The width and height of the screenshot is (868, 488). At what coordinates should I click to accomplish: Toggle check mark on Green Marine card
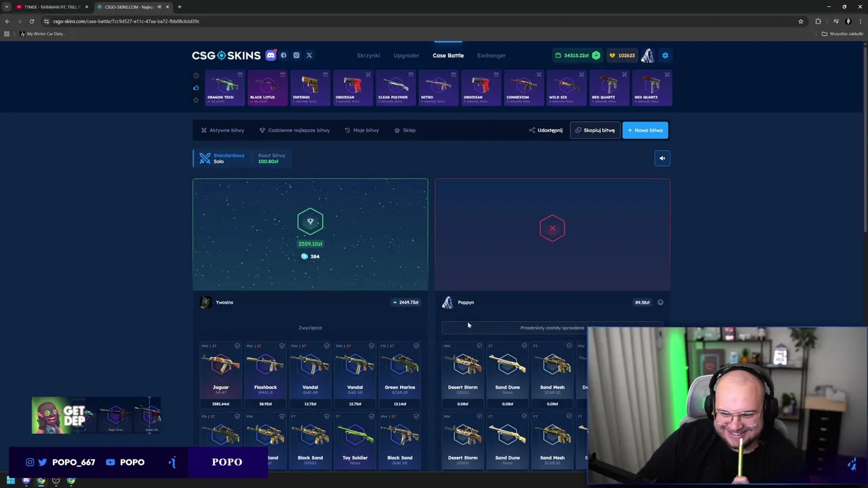[x=416, y=346]
